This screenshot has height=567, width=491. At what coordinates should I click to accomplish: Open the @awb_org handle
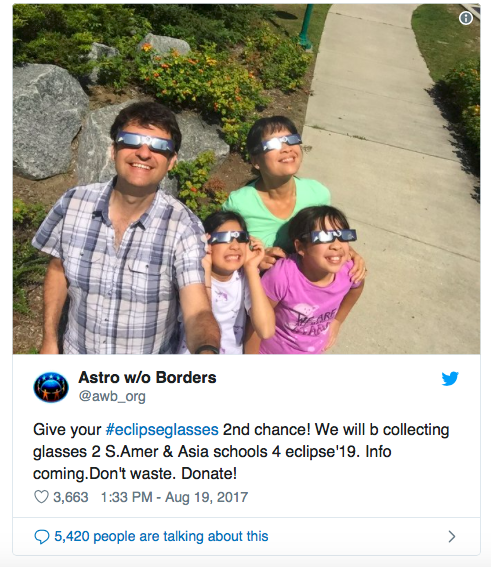pos(112,396)
